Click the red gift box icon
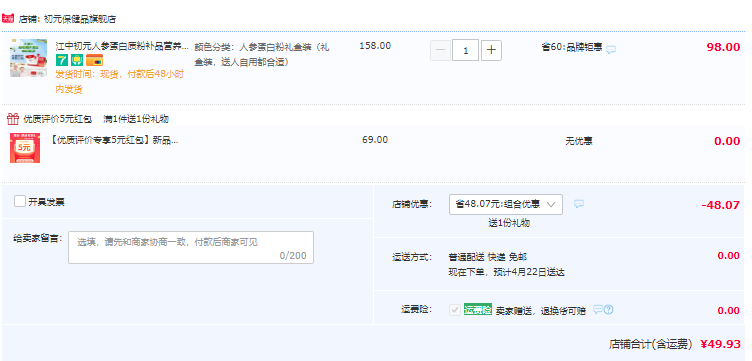752x361 pixels. (x=13, y=118)
